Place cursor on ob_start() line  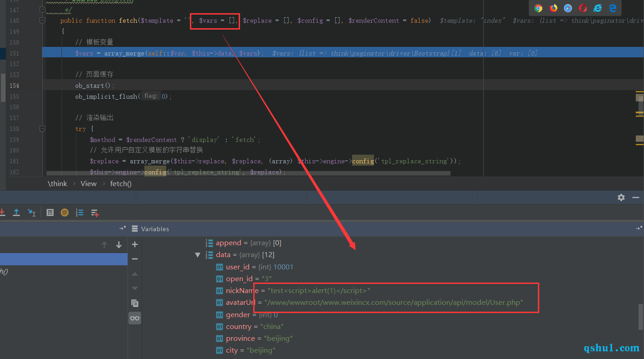point(95,86)
